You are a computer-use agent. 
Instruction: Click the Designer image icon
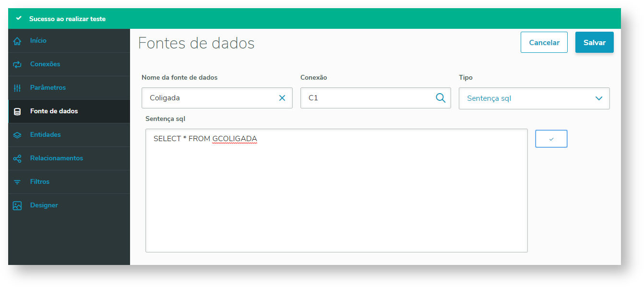[x=17, y=205]
